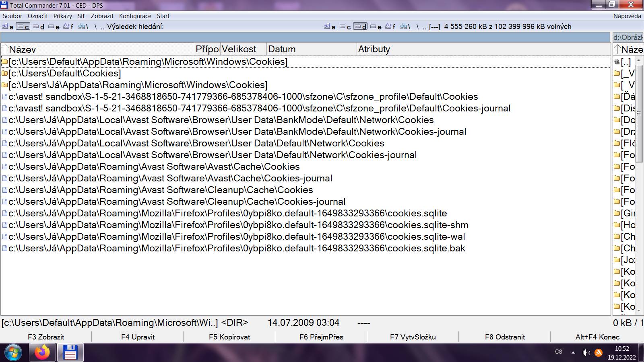The height and width of the screenshot is (362, 644).
Task: Select Avast\Cache\Cookies file
Action: [305, 167]
